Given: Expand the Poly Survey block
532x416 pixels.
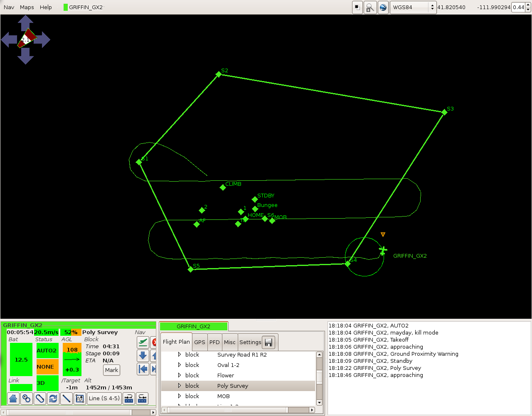Looking at the screenshot, I should click(x=180, y=386).
